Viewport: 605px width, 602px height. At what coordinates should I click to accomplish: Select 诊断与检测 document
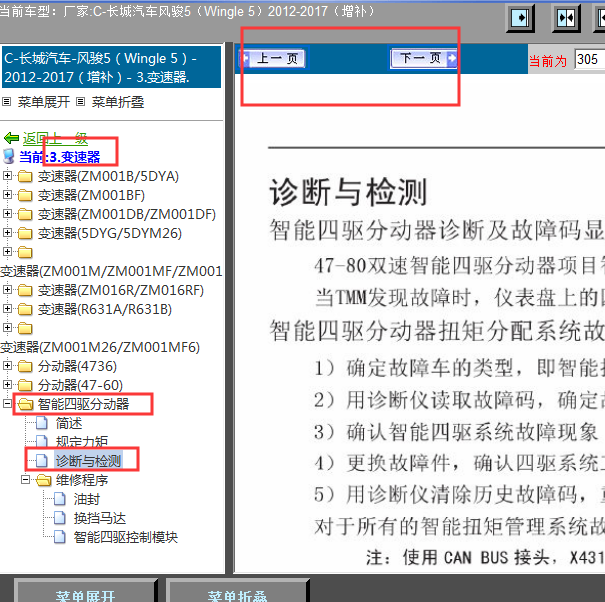click(x=88, y=461)
